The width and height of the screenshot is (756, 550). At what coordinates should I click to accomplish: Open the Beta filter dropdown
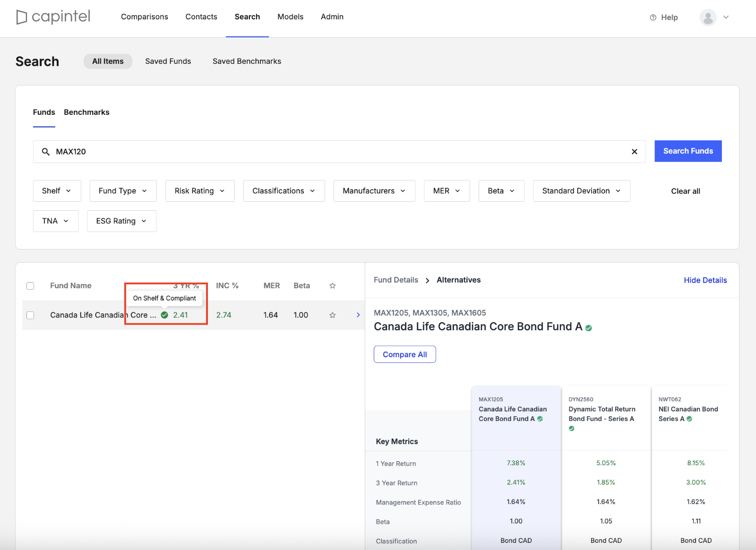pos(501,191)
